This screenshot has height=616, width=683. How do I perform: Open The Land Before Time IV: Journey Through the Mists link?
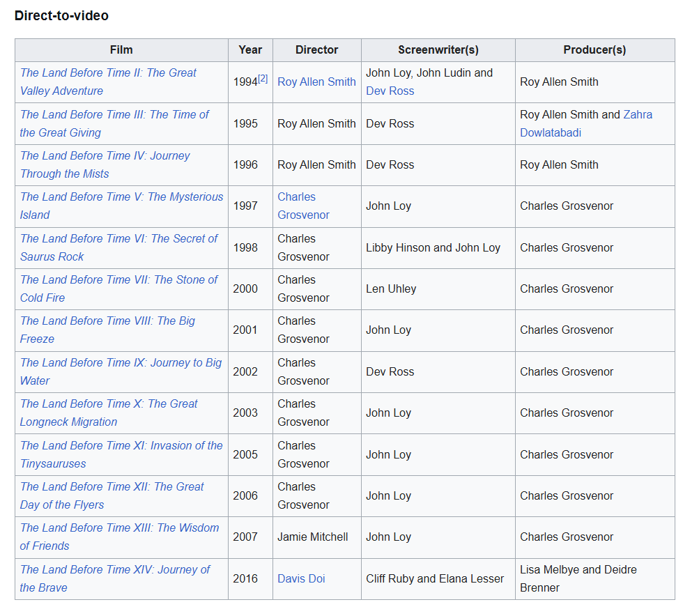[105, 164]
